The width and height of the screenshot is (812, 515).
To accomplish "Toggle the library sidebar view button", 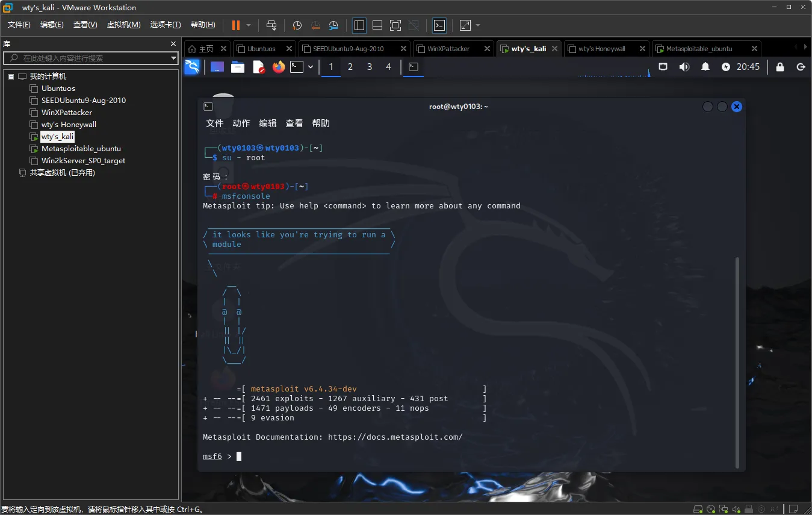I will pos(359,25).
